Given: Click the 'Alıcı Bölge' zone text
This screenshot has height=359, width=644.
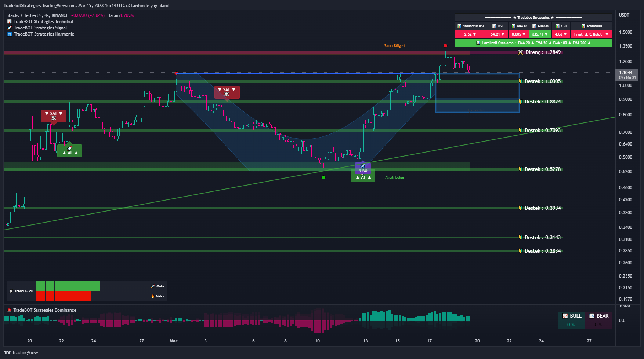Looking at the screenshot, I should (395, 177).
